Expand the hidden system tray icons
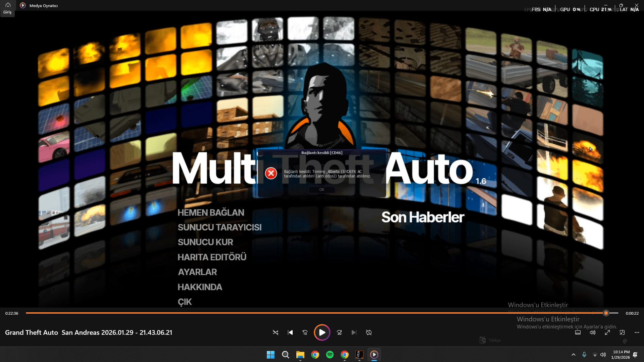The height and width of the screenshot is (362, 644). [x=573, y=355]
